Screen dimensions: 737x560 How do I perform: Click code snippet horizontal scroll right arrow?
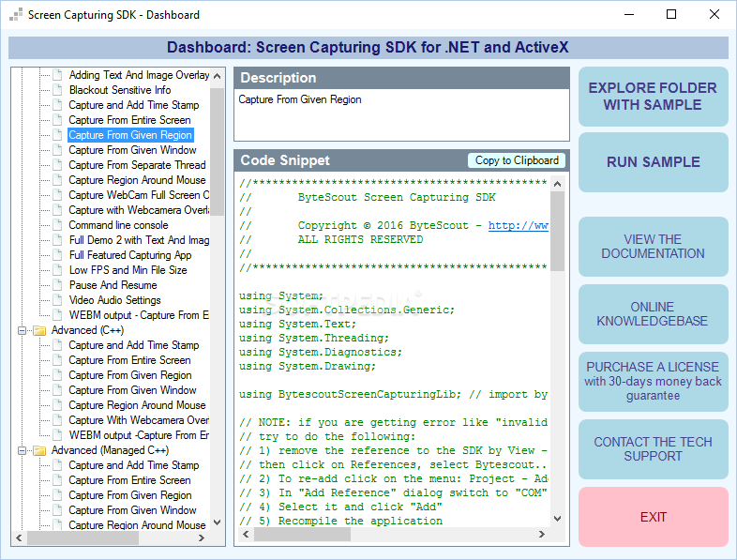(542, 534)
